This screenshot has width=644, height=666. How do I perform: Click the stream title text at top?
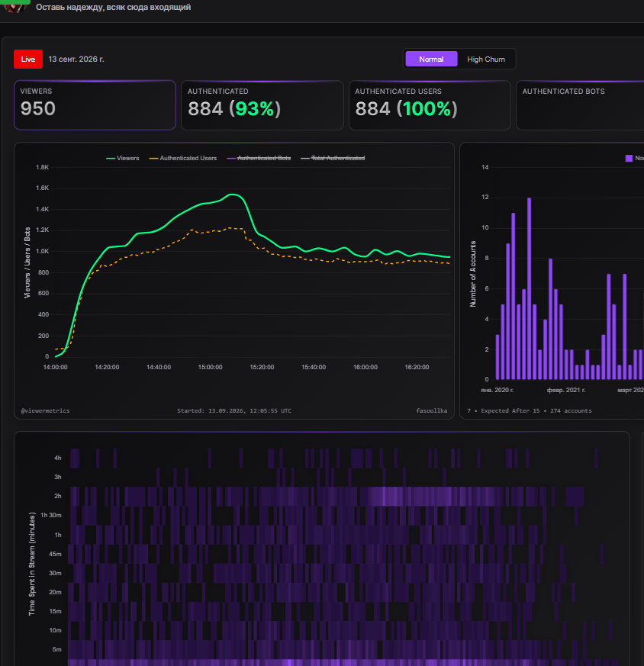click(x=114, y=7)
